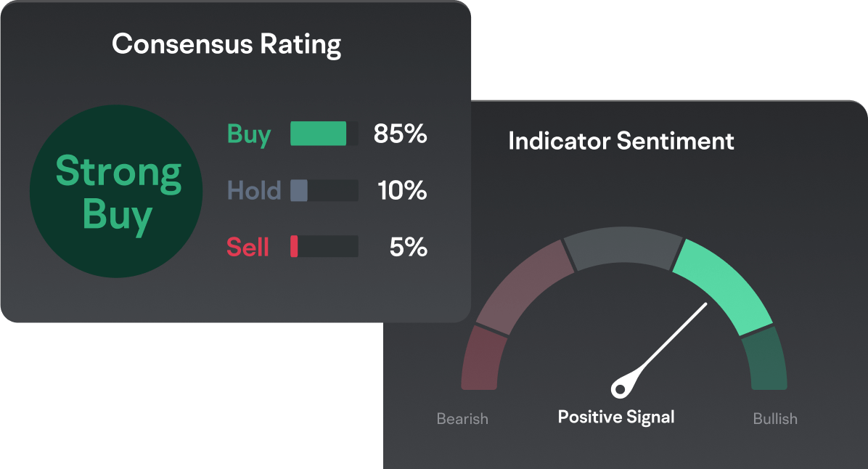The width and height of the screenshot is (868, 469).
Task: Click the Positive Signal label
Action: (616, 417)
